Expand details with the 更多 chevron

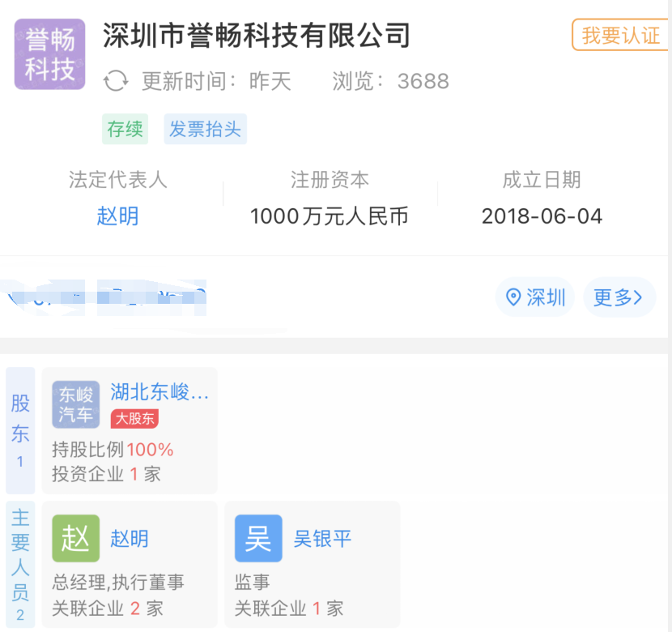coord(619,297)
